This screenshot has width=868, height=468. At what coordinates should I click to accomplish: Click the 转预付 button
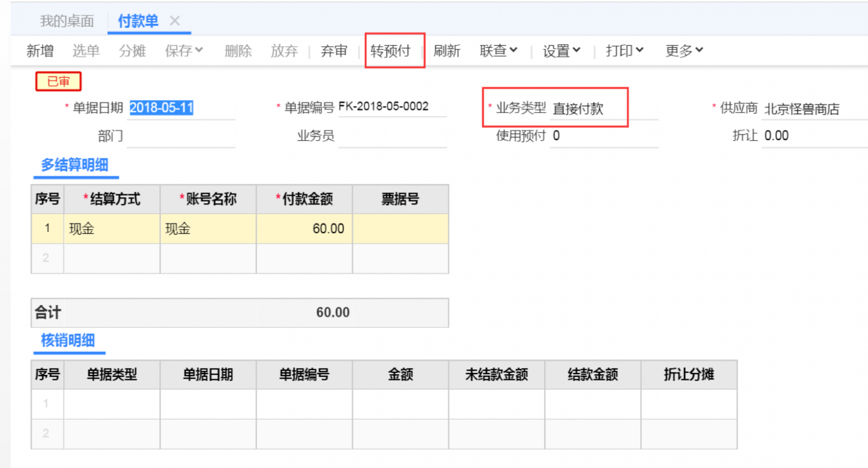point(391,51)
